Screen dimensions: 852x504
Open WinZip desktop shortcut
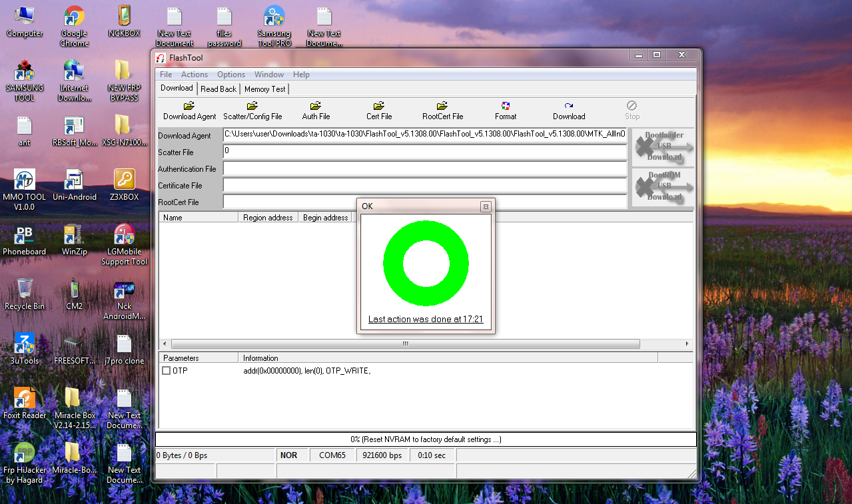point(74,240)
